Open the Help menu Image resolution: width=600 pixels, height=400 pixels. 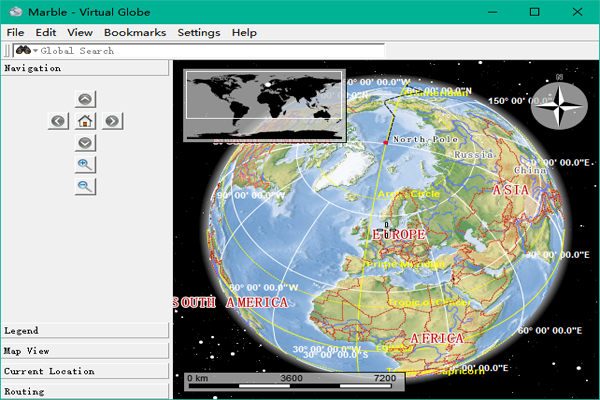tap(244, 33)
